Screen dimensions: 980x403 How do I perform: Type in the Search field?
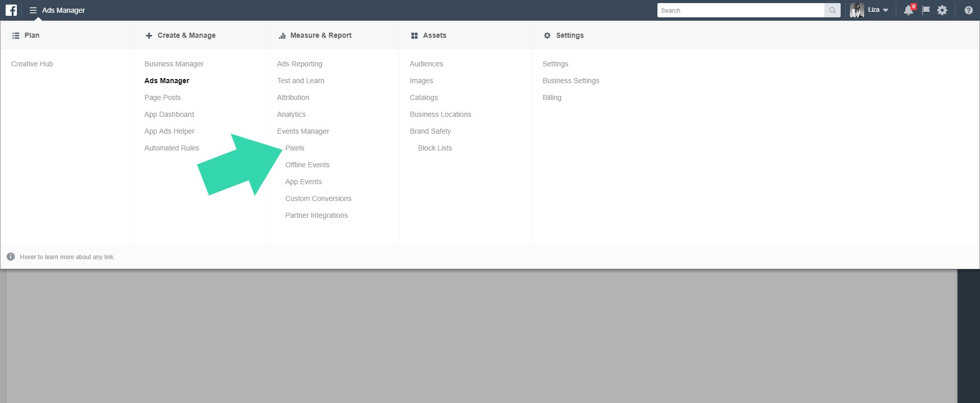tap(740, 10)
